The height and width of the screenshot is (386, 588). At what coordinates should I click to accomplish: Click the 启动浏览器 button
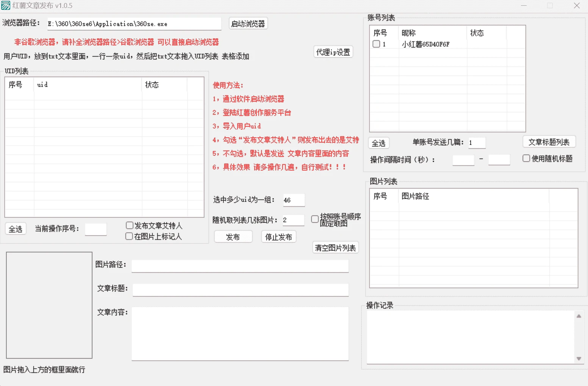coord(248,23)
